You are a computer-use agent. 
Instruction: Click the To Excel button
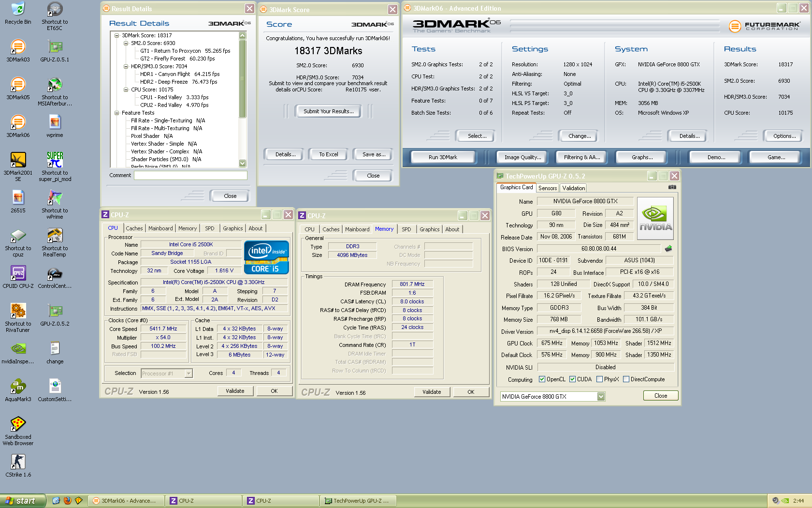point(328,154)
